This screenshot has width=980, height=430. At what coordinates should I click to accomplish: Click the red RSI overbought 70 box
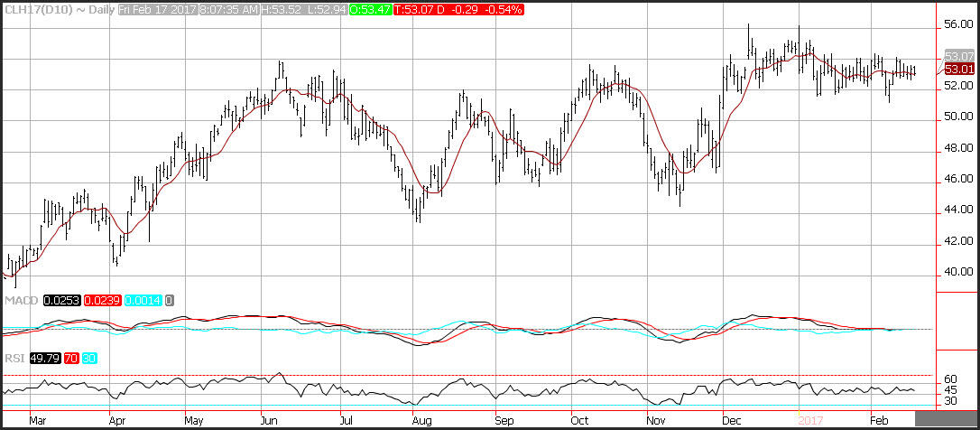point(69,359)
